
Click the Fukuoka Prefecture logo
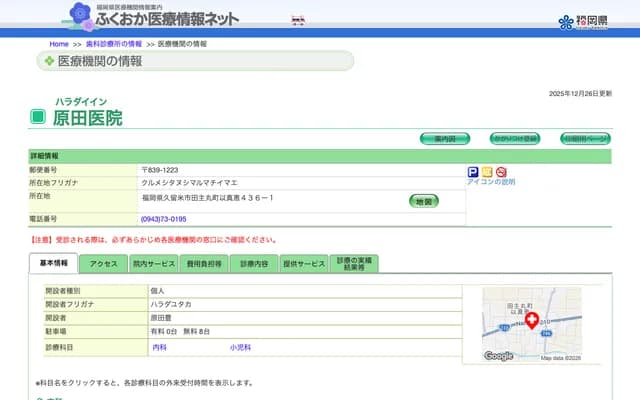click(x=581, y=21)
